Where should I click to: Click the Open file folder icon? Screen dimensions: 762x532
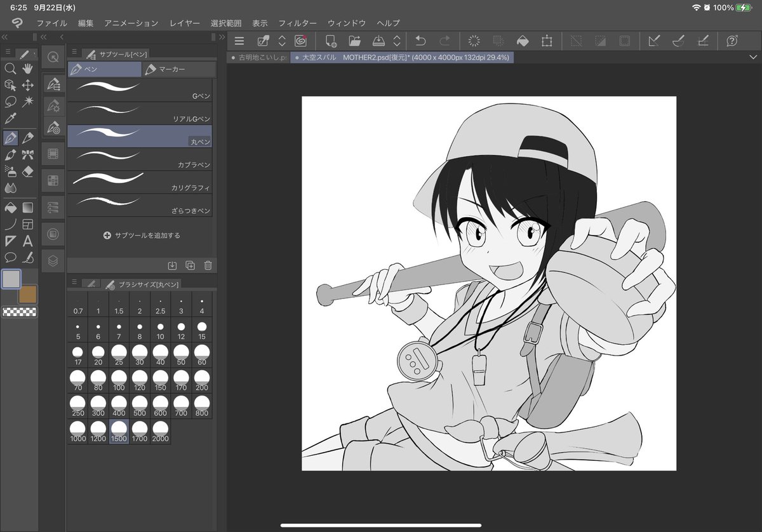point(354,41)
